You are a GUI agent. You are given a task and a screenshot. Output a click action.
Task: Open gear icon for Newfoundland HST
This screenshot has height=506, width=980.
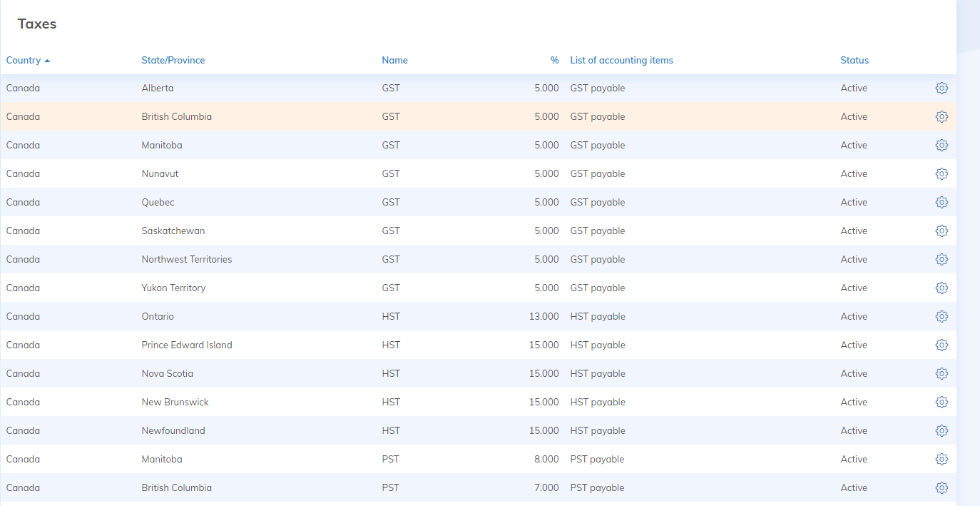941,431
